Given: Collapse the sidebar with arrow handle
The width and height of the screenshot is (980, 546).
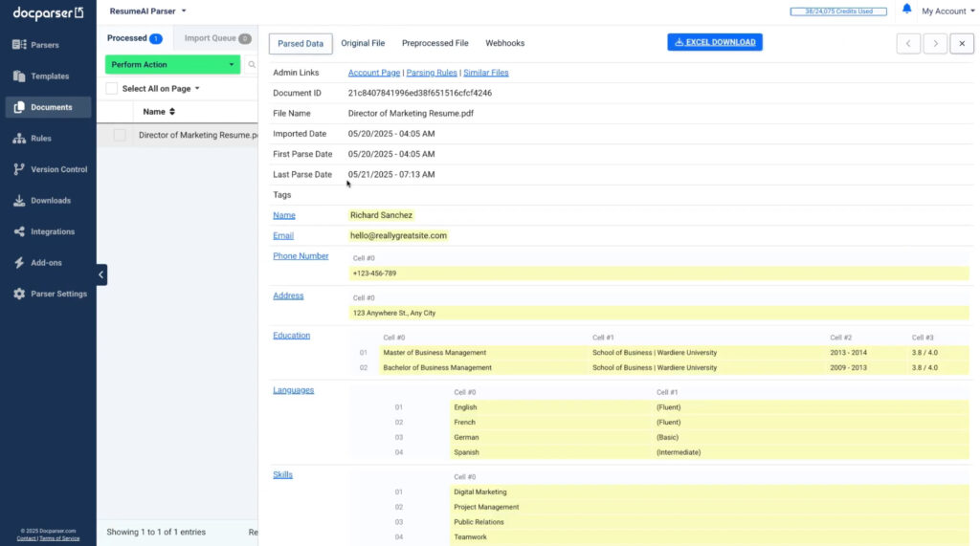Looking at the screenshot, I should point(101,274).
